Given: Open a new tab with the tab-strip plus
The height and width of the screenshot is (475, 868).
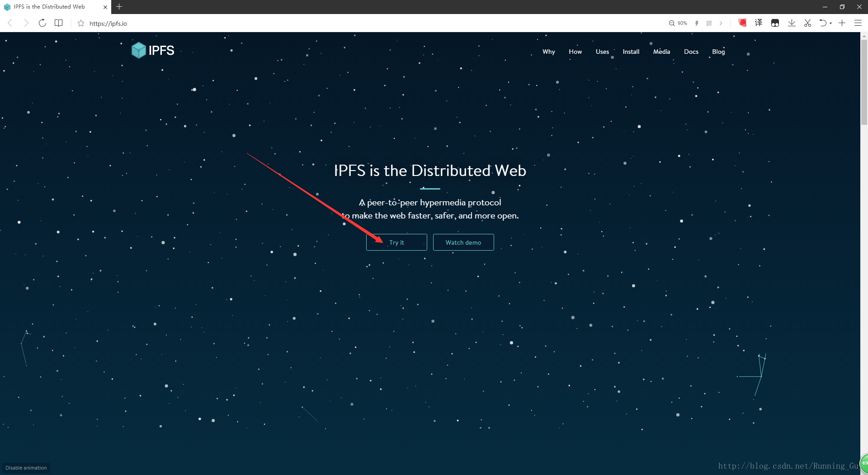Looking at the screenshot, I should pyautogui.click(x=119, y=7).
